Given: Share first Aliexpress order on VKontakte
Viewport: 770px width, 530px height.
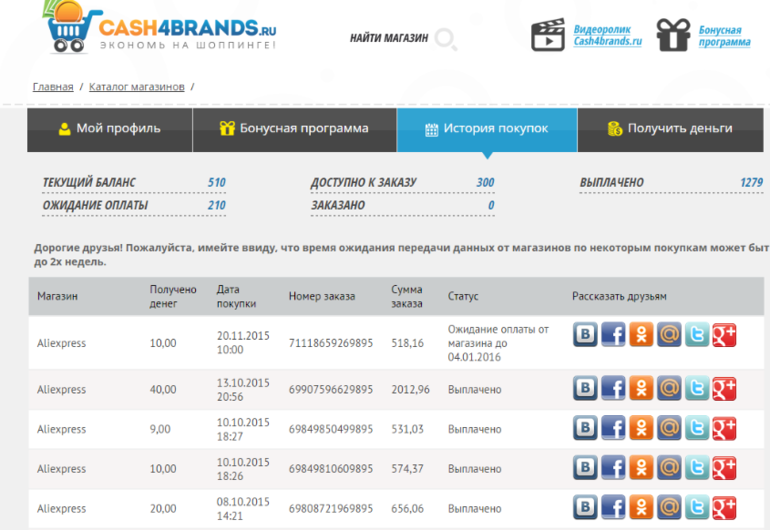Looking at the screenshot, I should coord(586,335).
